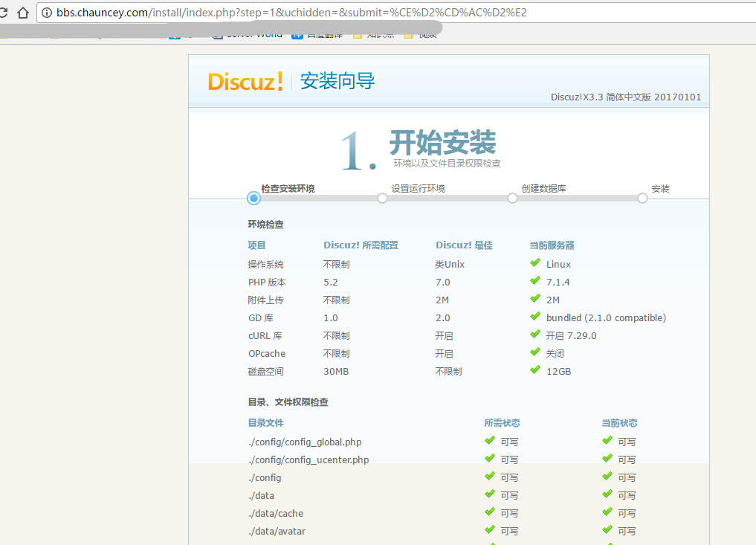Click the 磁盘空间 row label
Screen dimensions: 756x545
[265, 371]
